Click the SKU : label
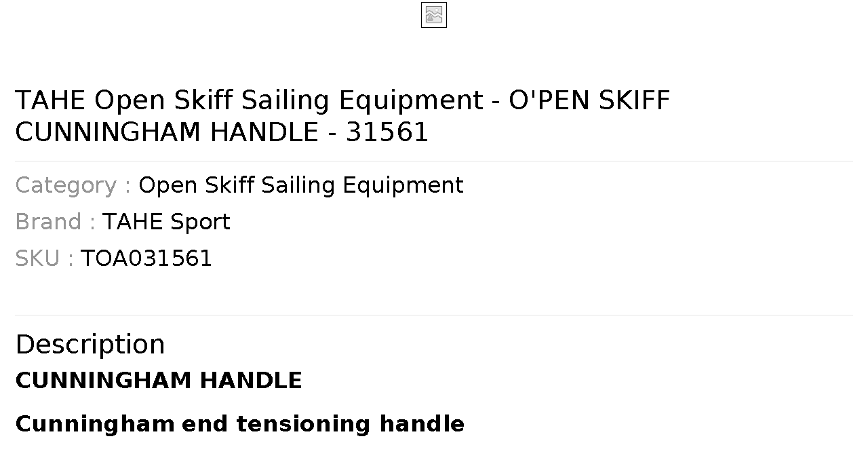Viewport: 868px width, 462px height. coord(44,258)
